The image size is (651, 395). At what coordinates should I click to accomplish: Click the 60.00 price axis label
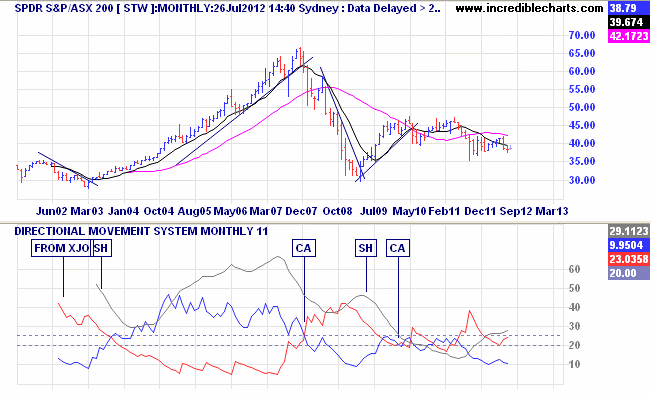(582, 71)
